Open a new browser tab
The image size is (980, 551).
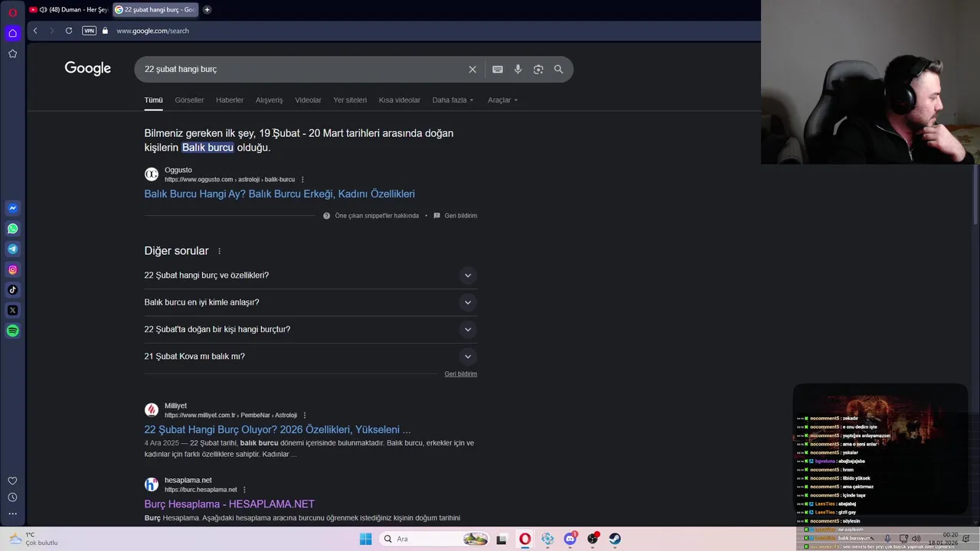pyautogui.click(x=207, y=10)
